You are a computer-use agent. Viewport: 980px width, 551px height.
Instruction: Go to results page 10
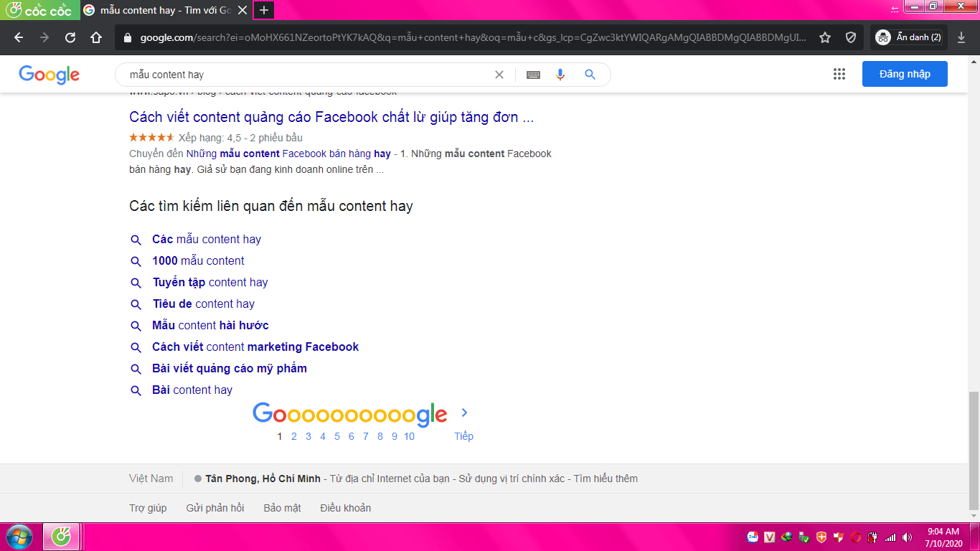(409, 436)
